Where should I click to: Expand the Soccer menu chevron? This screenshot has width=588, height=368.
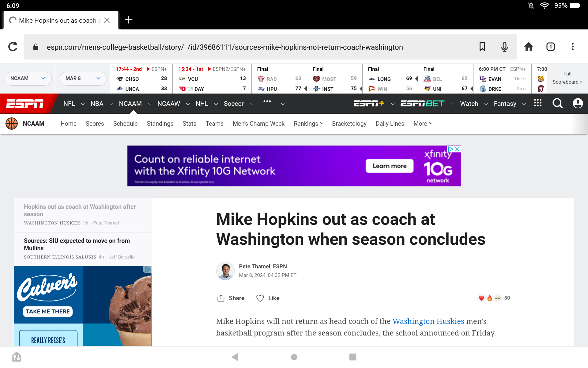coord(251,104)
